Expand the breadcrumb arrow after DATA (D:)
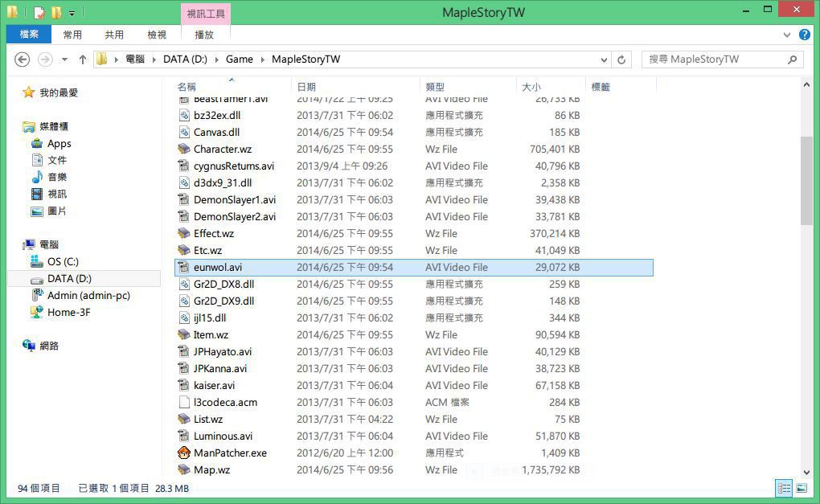The image size is (820, 504). [216, 59]
